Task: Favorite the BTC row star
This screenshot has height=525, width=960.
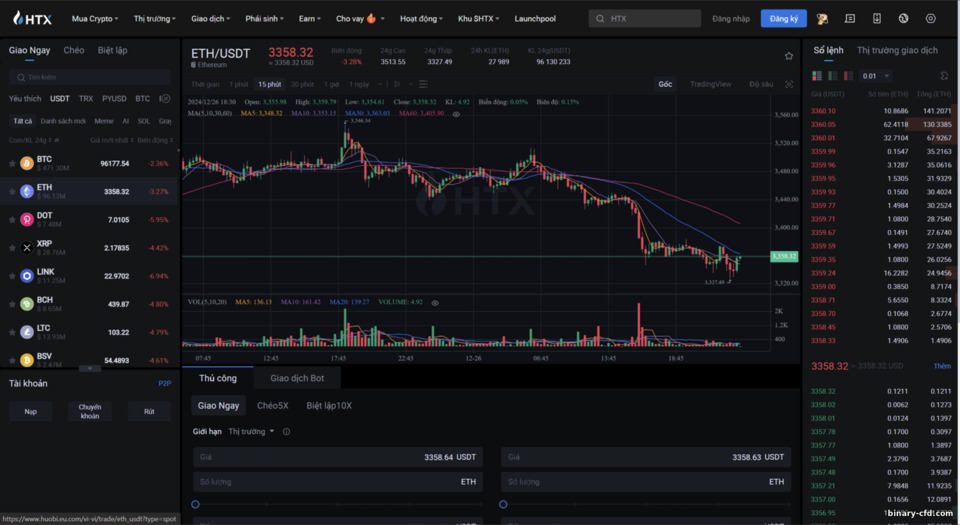Action: [12, 163]
